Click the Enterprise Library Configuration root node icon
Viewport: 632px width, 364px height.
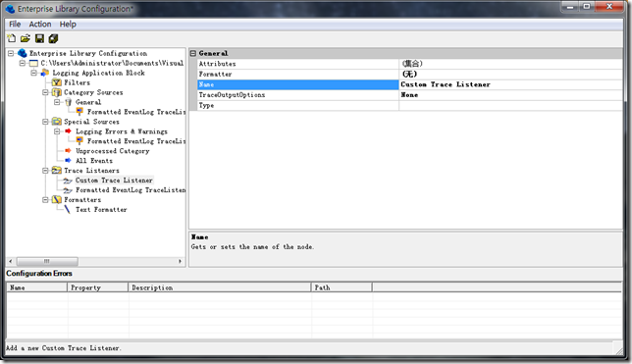(23, 53)
